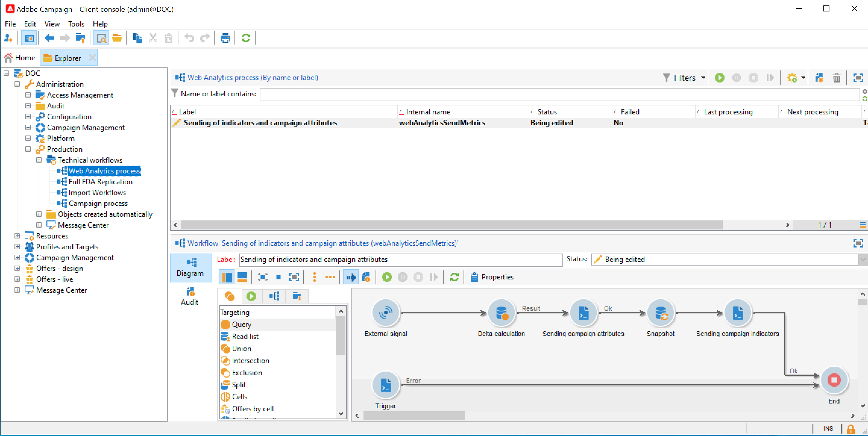
Task: Expand the Profiles and Targets folder
Action: [x=17, y=247]
